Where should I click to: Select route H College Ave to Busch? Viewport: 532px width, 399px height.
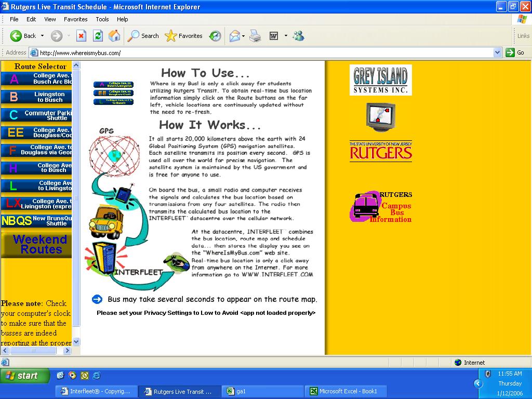tap(36, 168)
